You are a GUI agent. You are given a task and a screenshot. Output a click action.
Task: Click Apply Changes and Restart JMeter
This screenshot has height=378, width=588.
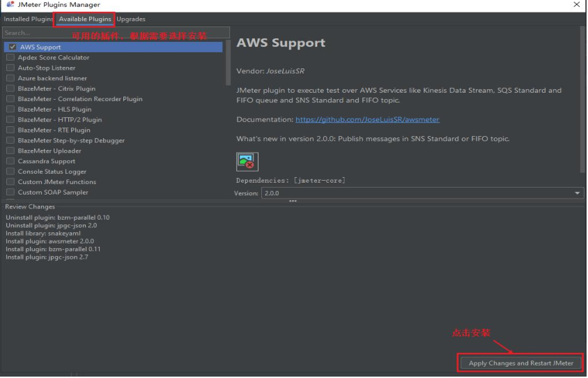pyautogui.click(x=521, y=363)
